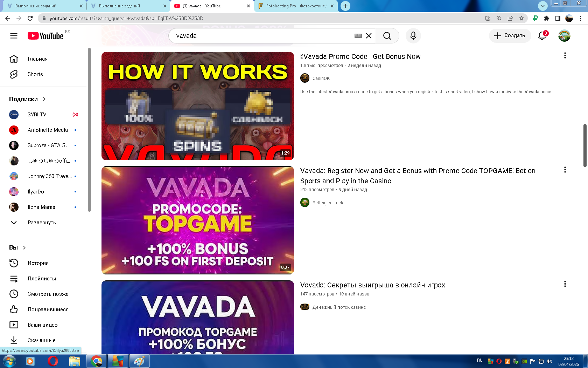Image resolution: width=588 pixels, height=368 pixels.
Task: Open options for Секреты выигрыша video
Action: coord(565,284)
